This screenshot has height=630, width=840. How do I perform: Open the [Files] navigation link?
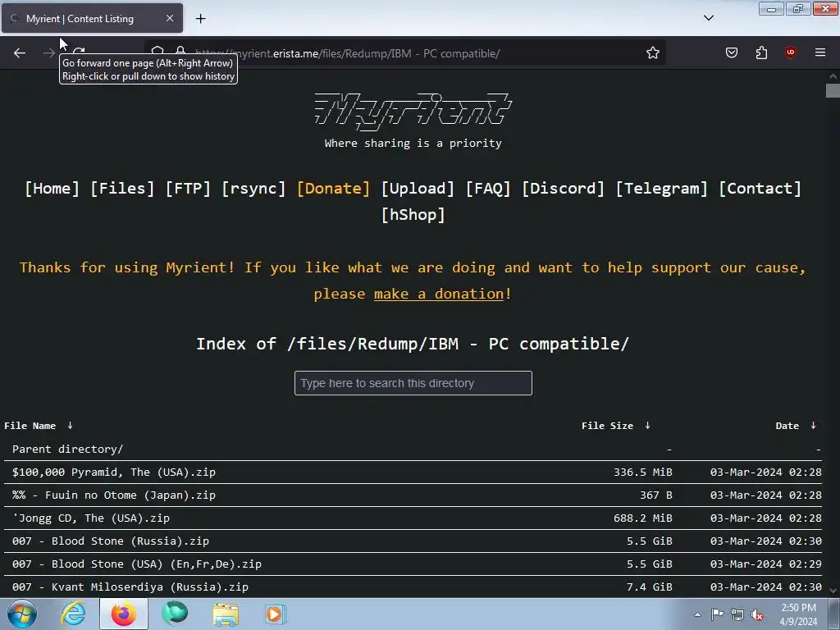[x=122, y=189]
